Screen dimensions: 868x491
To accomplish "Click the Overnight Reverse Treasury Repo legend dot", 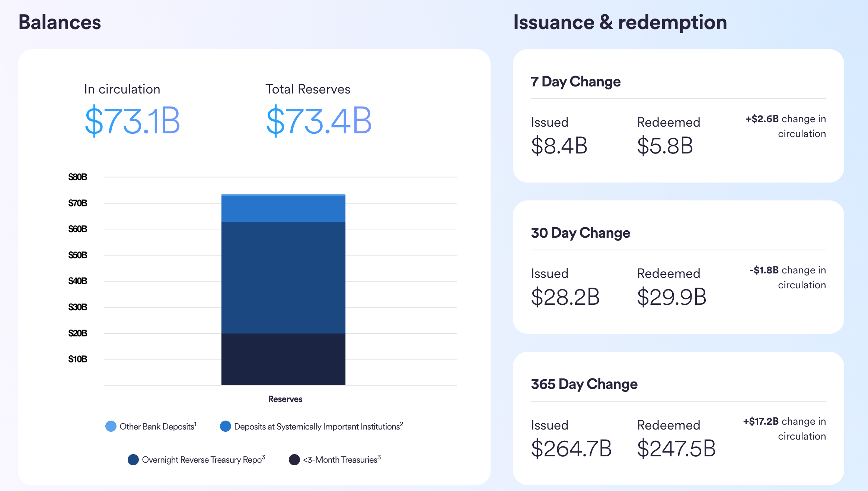I will coord(133,459).
